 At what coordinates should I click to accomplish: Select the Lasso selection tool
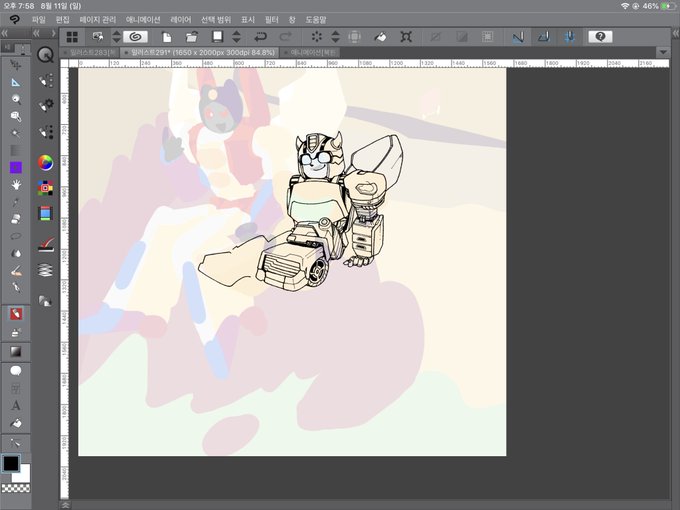tap(16, 236)
